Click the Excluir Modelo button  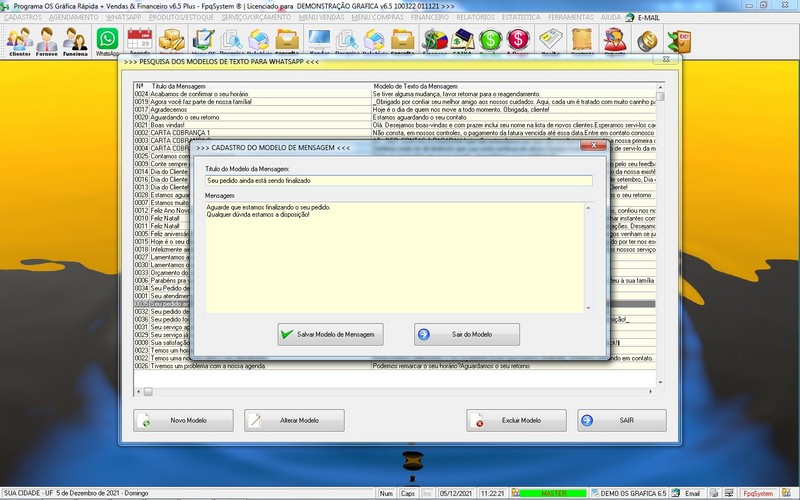click(516, 420)
